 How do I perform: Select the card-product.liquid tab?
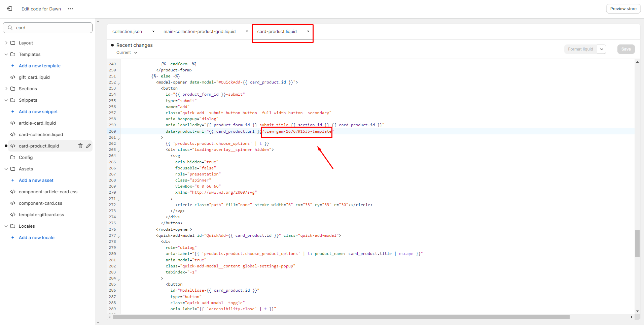pyautogui.click(x=277, y=31)
